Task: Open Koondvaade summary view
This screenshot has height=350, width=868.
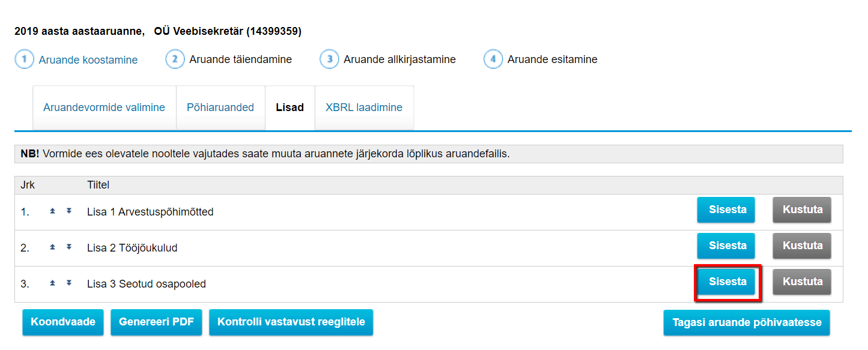Action: tap(63, 322)
